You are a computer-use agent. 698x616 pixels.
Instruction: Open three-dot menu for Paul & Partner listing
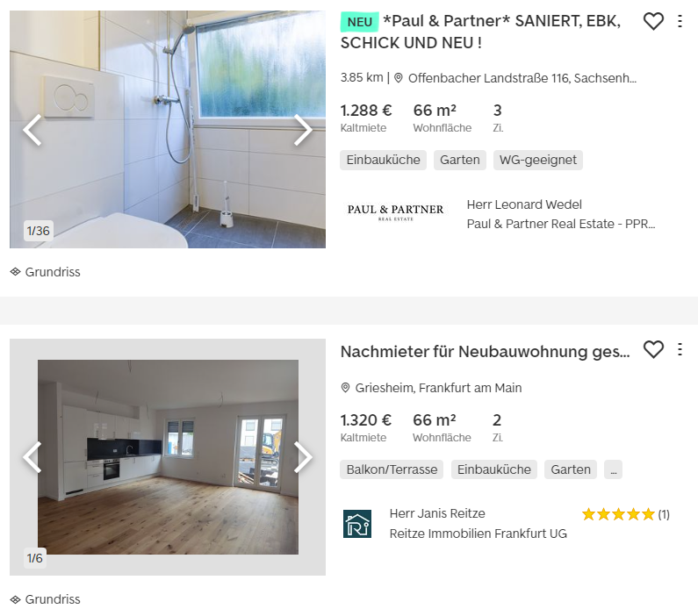(680, 21)
